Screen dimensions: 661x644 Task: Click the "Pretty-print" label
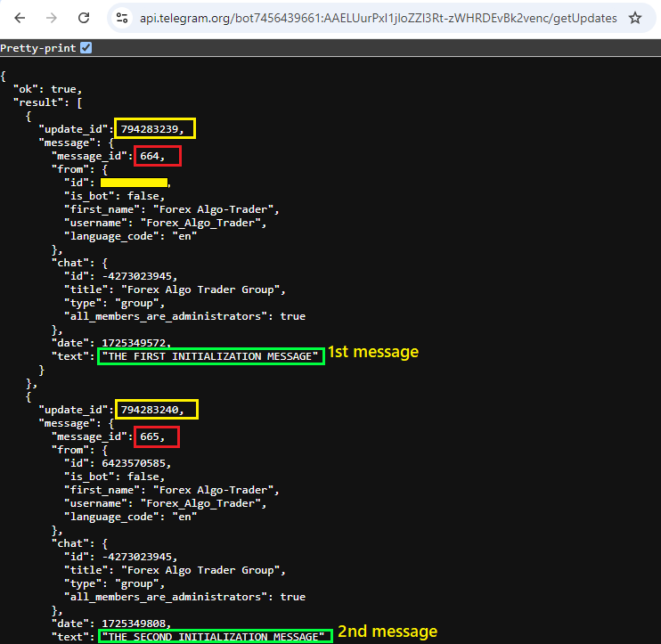click(38, 48)
